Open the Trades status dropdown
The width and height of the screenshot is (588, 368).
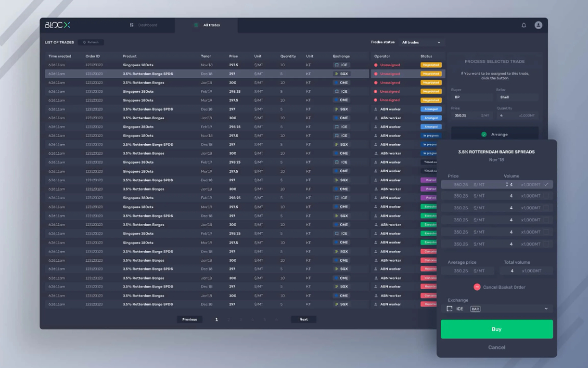[x=421, y=42]
